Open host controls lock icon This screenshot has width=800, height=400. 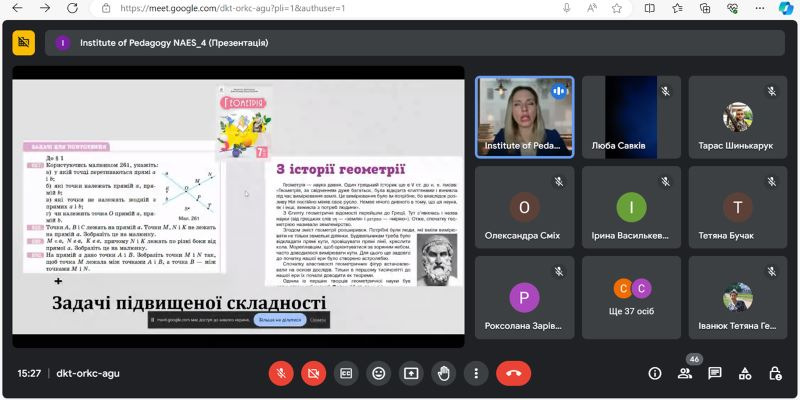(775, 373)
